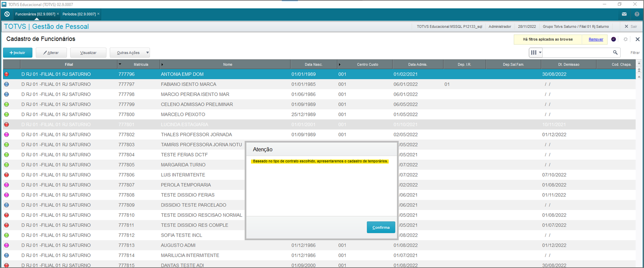Open the help question mark icon
The image size is (644, 268).
pyautogui.click(x=637, y=14)
